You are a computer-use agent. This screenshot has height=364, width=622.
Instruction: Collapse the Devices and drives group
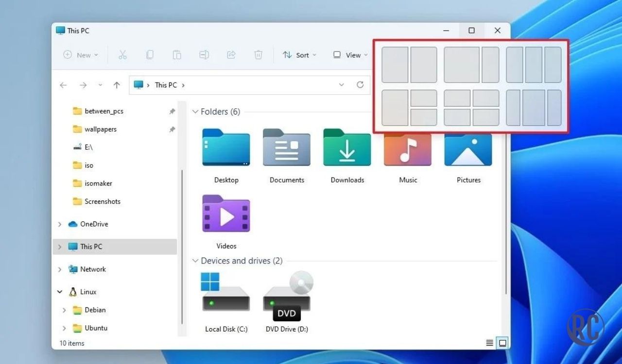pyautogui.click(x=195, y=261)
